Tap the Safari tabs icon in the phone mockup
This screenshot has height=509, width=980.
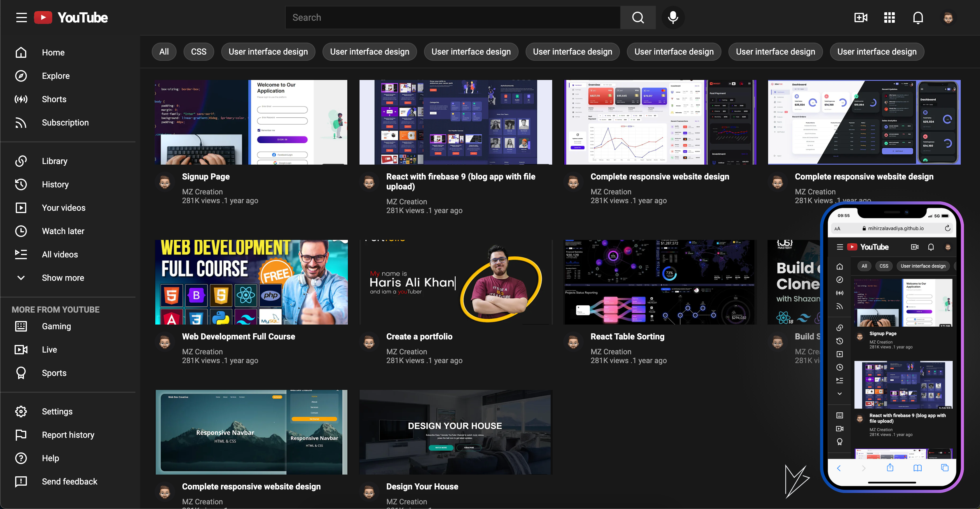pos(945,468)
